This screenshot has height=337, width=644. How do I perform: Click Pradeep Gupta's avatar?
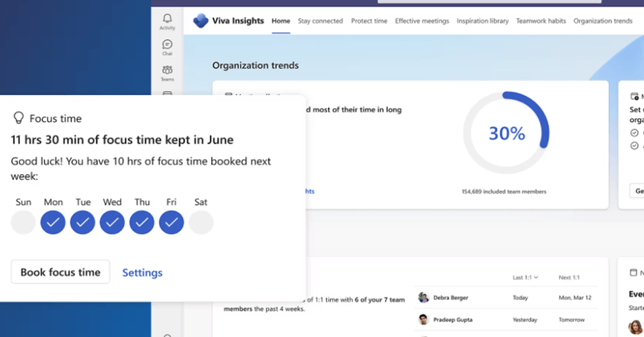tap(423, 320)
